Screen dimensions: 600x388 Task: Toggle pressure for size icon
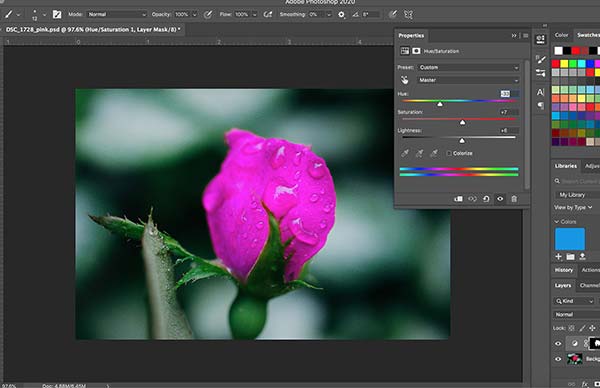pos(393,15)
